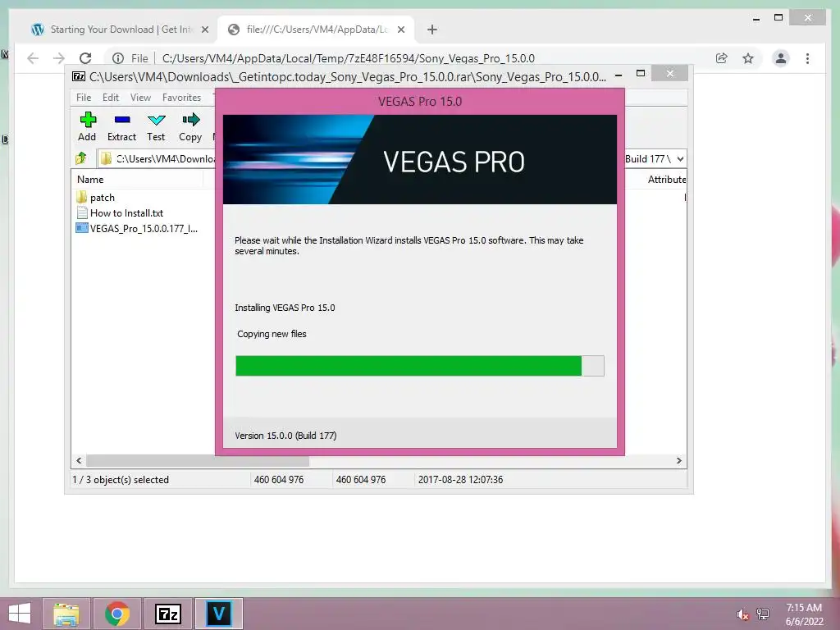The width and height of the screenshot is (840, 630).
Task: Click Chrome back navigation arrow
Action: [33, 58]
